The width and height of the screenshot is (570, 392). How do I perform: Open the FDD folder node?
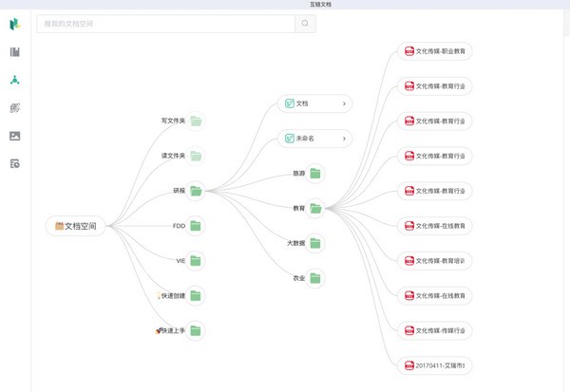(196, 226)
